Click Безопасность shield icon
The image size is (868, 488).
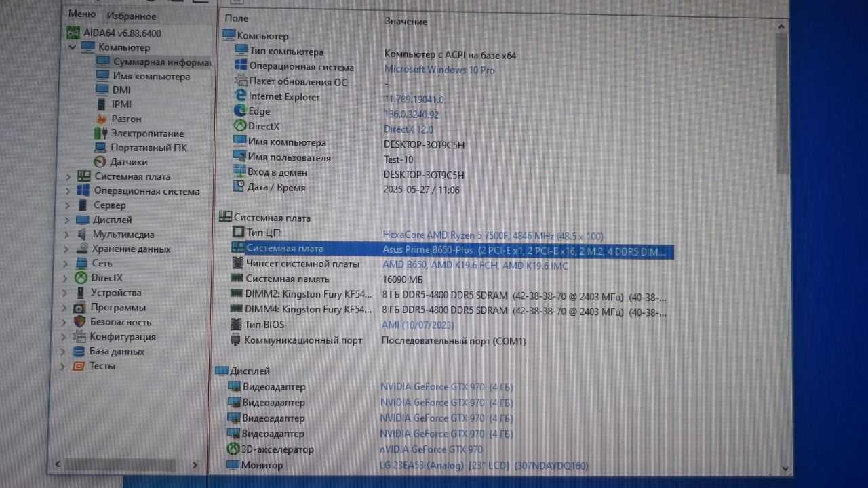pos(79,322)
